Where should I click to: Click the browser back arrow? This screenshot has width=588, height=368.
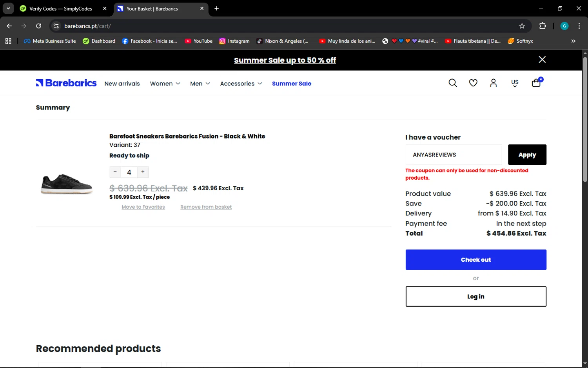pos(9,26)
